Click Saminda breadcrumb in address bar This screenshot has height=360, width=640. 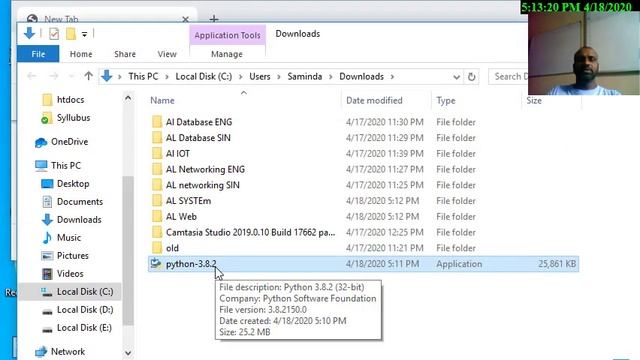pos(304,76)
